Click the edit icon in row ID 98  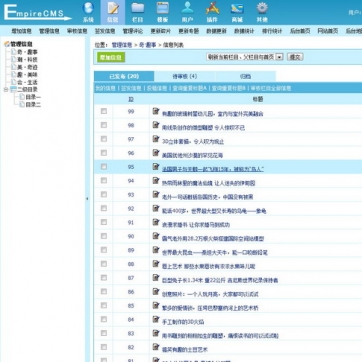(x=156, y=125)
